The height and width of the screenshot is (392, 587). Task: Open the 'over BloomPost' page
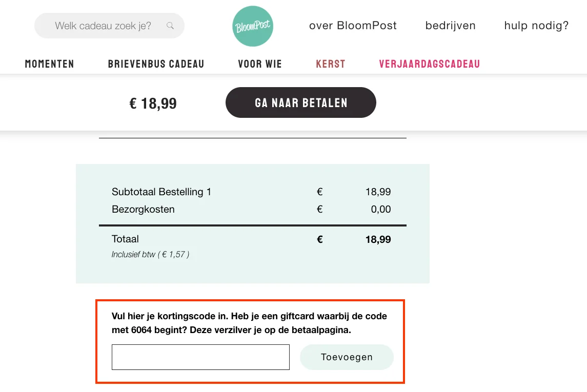coord(353,25)
